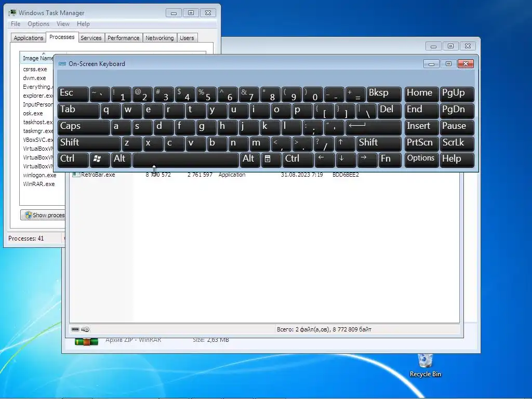Open the View menu in Task Manager
This screenshot has height=399, width=532.
pyautogui.click(x=63, y=24)
